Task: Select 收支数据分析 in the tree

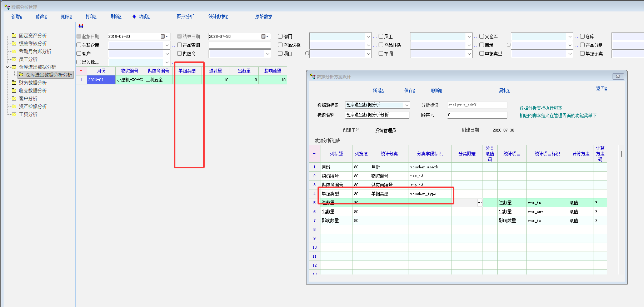Action: (33, 90)
